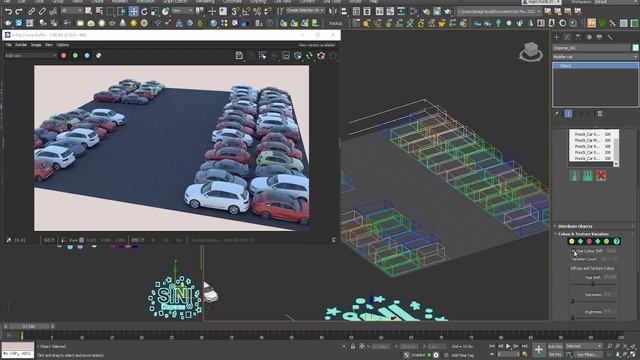Image resolution: width=640 pixels, height=360 pixels.
Task: Open the Options menu in Frame Buffer
Action: click(x=62, y=45)
